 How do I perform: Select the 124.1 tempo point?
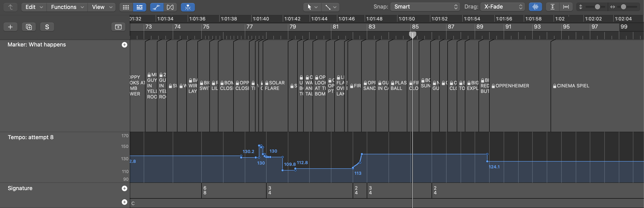487,162
